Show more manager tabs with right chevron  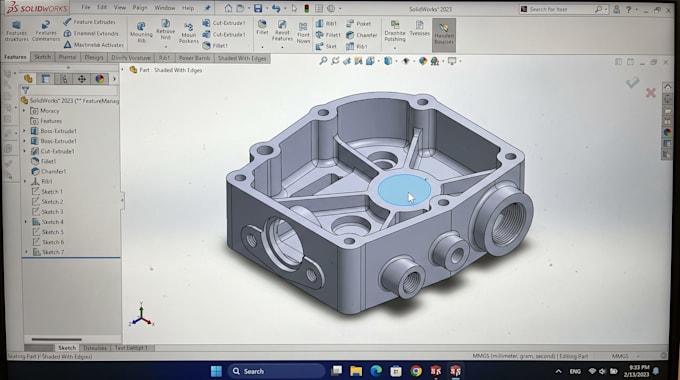pyautogui.click(x=114, y=79)
